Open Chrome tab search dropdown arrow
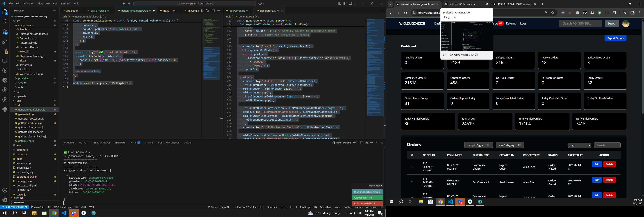 [x=390, y=4]
